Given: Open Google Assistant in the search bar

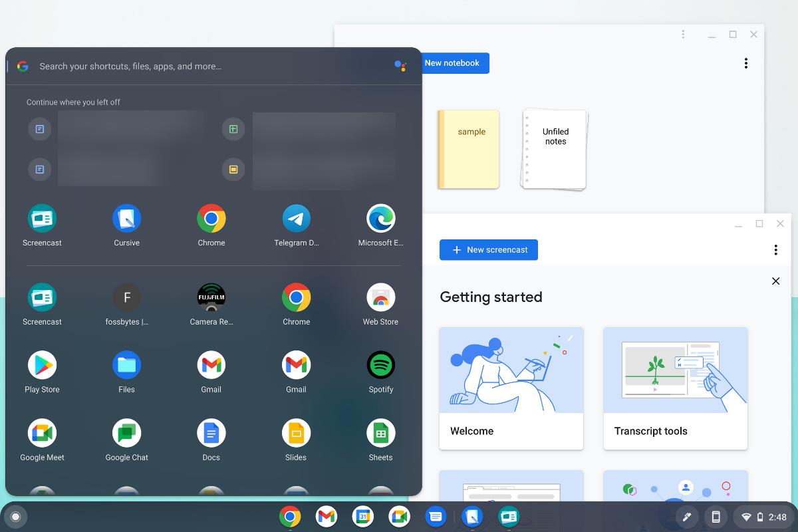Looking at the screenshot, I should [401, 66].
